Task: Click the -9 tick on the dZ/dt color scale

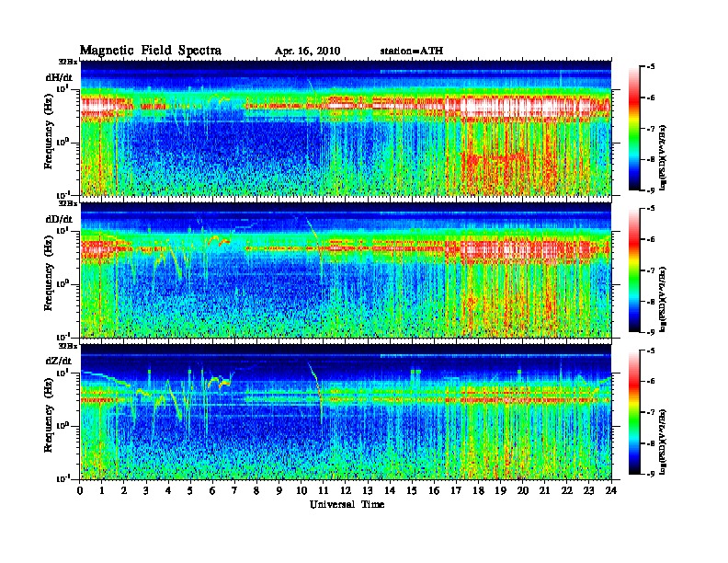Action: click(x=650, y=474)
